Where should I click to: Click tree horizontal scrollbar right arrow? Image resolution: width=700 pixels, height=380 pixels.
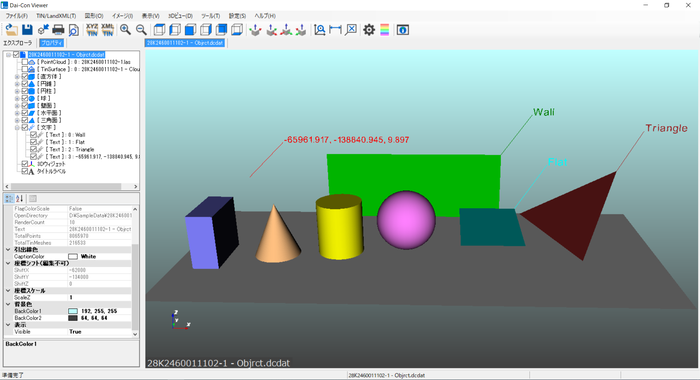coord(136,186)
